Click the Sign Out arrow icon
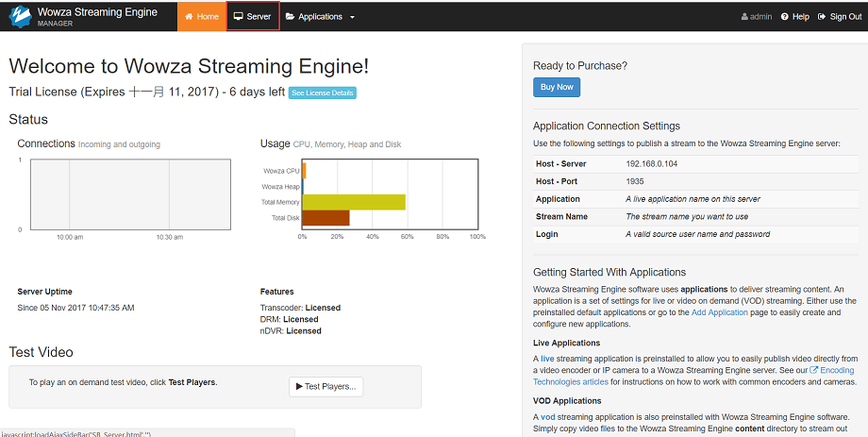Screen dimensions: 868x437 pyautogui.click(x=822, y=17)
